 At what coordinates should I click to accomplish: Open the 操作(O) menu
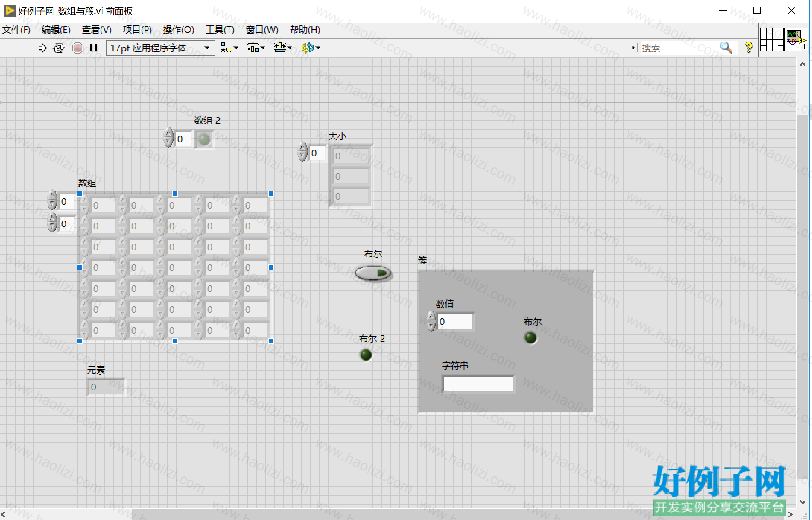[x=178, y=29]
